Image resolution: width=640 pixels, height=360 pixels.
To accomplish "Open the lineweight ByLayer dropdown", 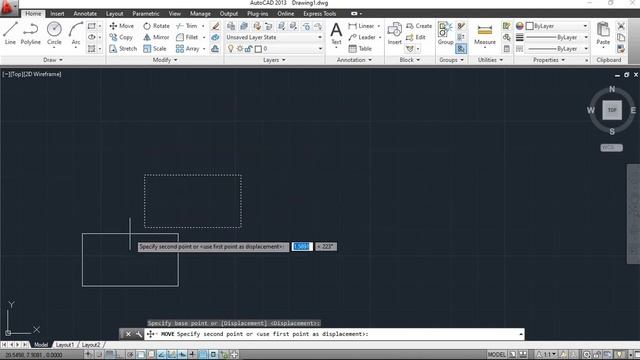I will [x=557, y=37].
